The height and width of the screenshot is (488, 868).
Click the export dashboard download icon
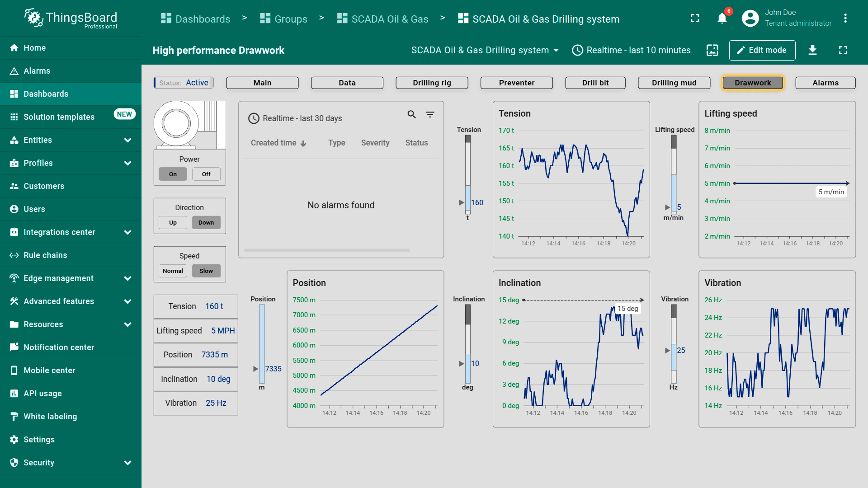click(812, 50)
